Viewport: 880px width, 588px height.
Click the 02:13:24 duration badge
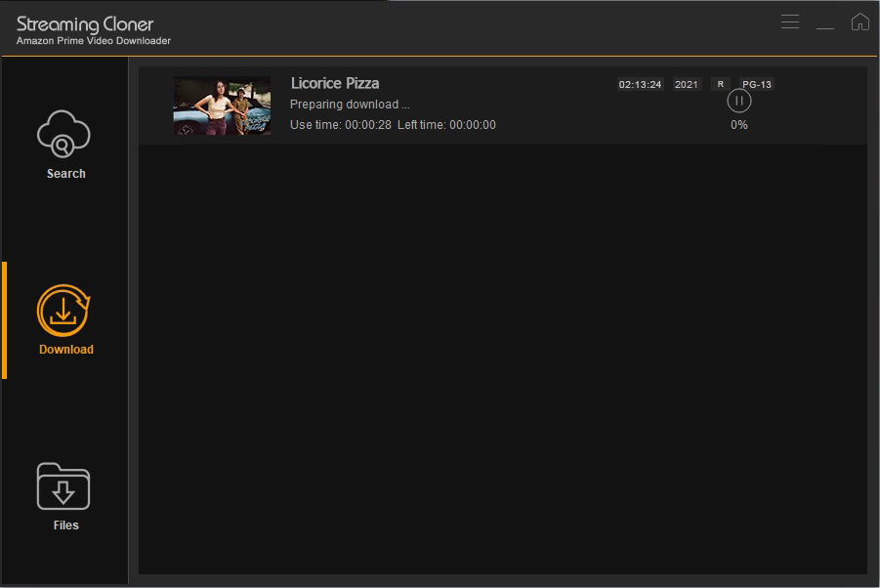[640, 84]
